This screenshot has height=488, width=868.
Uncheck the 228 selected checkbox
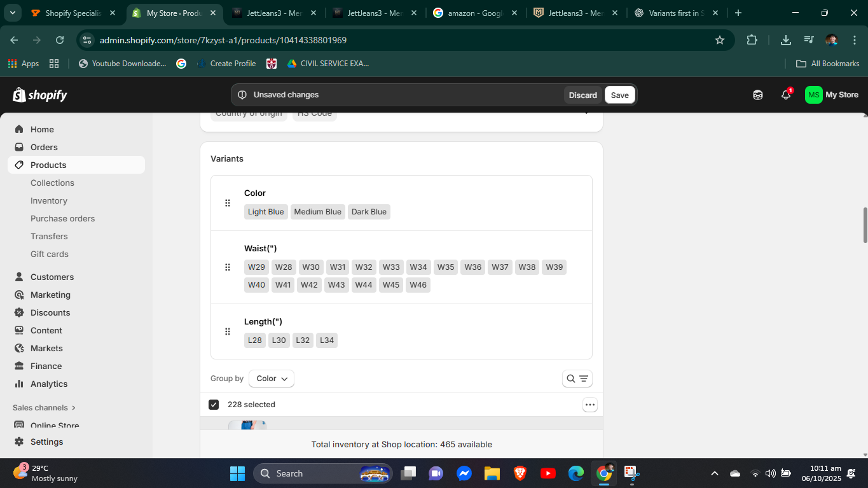(x=214, y=405)
